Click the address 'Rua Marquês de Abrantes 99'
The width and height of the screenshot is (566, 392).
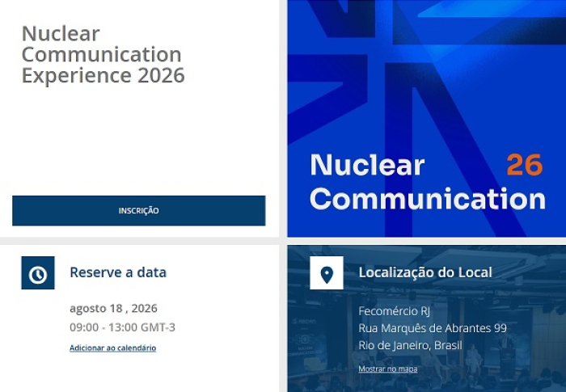tap(433, 328)
